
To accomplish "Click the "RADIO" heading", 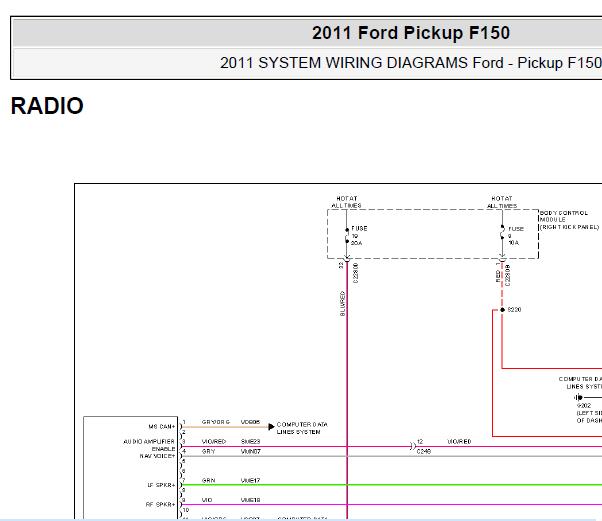I will click(47, 106).
